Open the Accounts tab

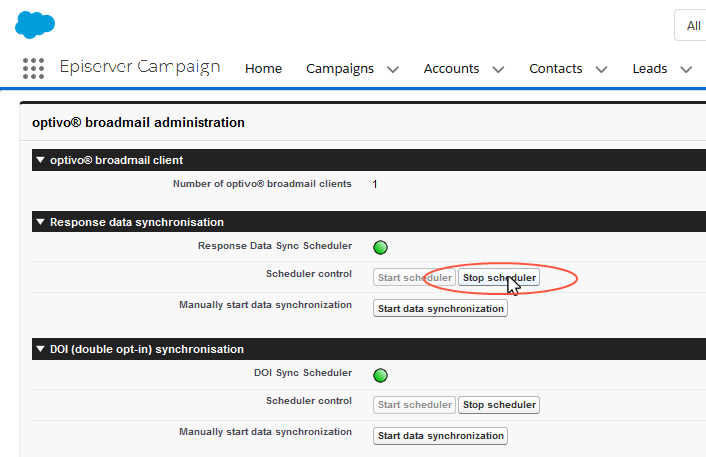pos(451,69)
